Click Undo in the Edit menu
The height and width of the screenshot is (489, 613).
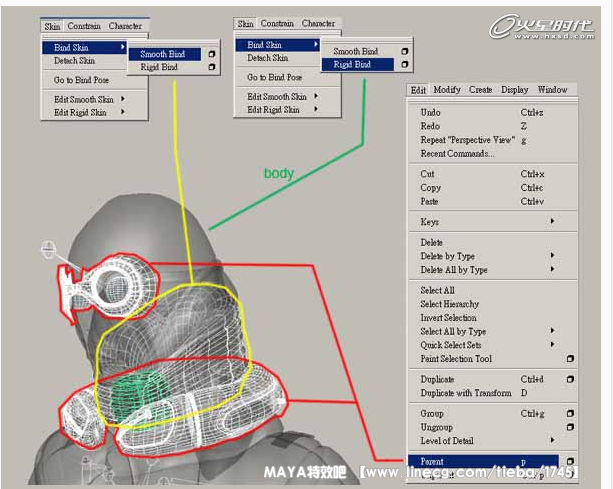[x=430, y=113]
